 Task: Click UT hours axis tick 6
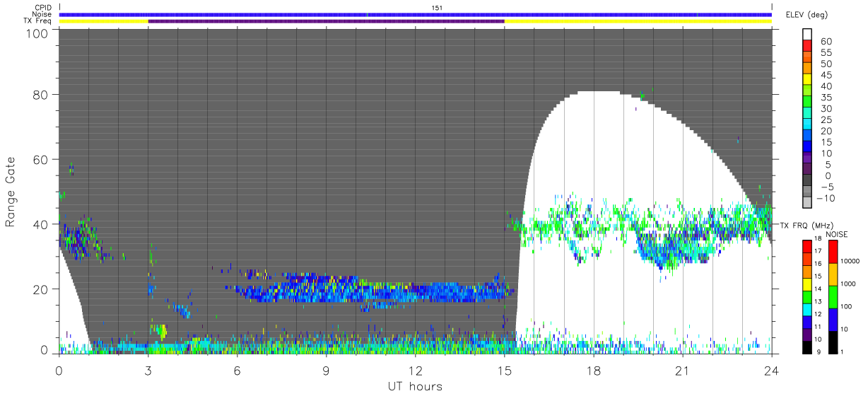237,370
